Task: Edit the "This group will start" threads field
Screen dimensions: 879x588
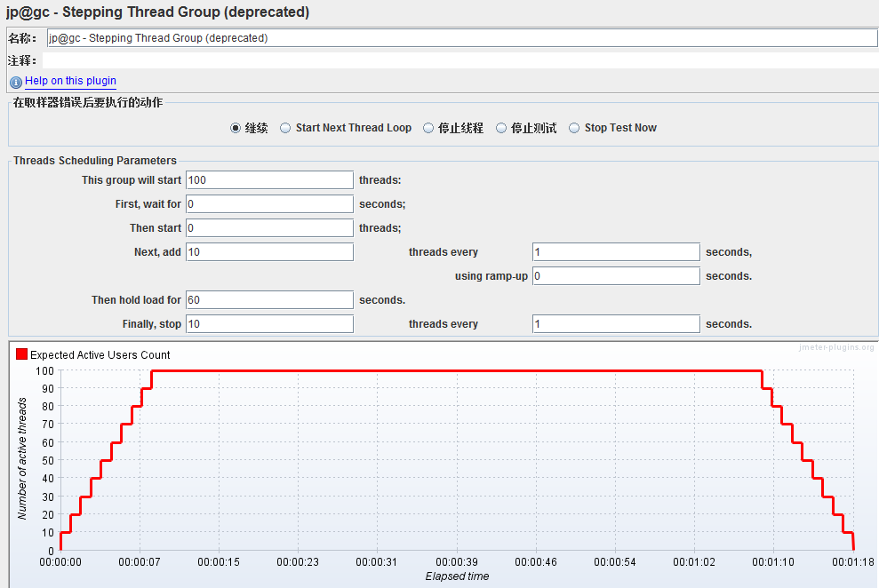Action: click(x=268, y=179)
